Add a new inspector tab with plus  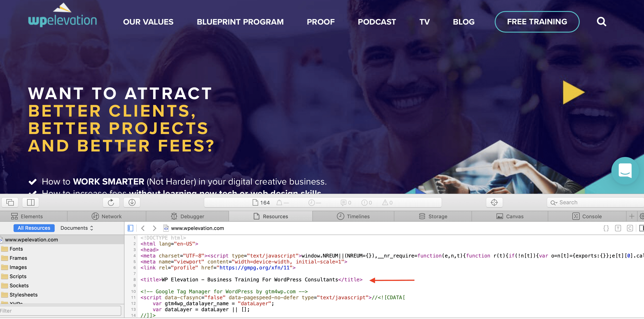pos(632,216)
